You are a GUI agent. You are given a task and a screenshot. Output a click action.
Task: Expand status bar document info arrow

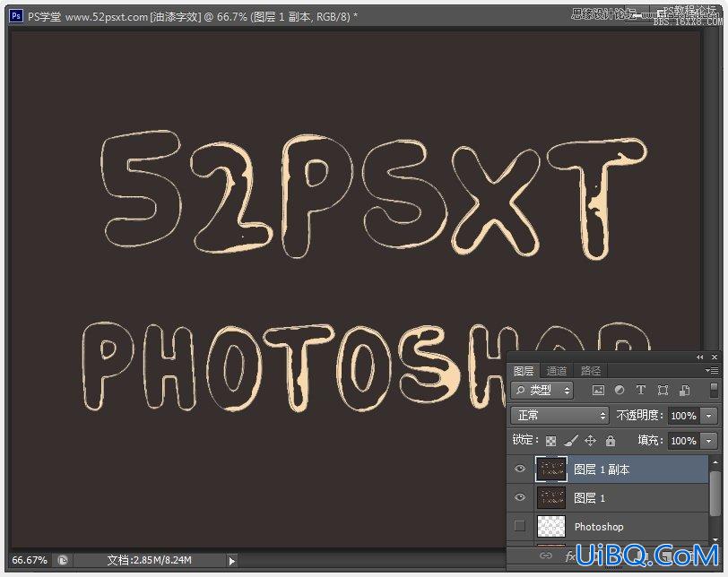click(x=231, y=561)
